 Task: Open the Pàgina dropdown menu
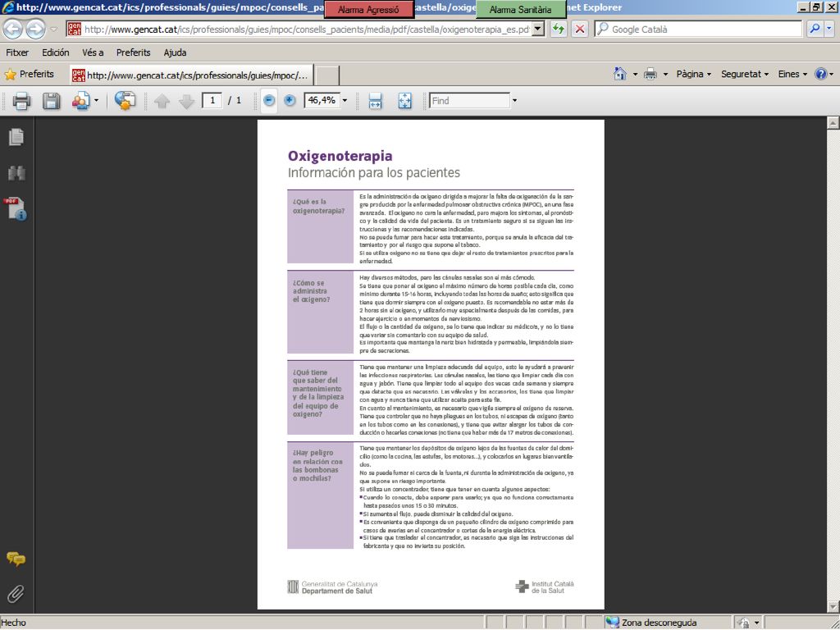point(694,74)
